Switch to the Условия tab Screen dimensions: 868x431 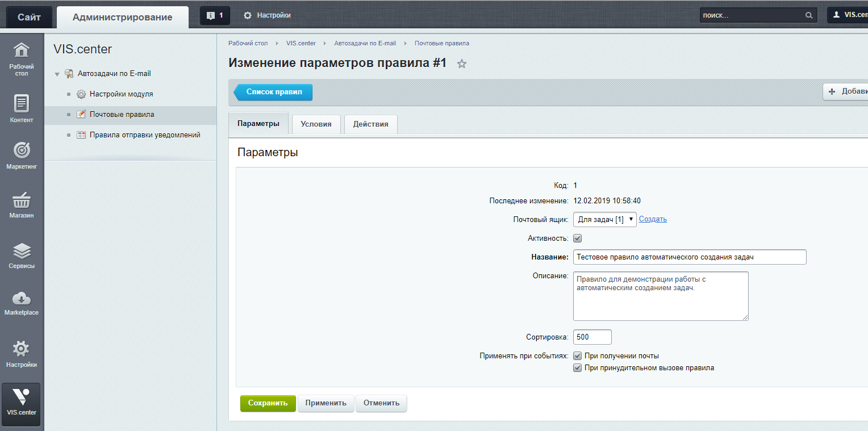[x=316, y=124]
